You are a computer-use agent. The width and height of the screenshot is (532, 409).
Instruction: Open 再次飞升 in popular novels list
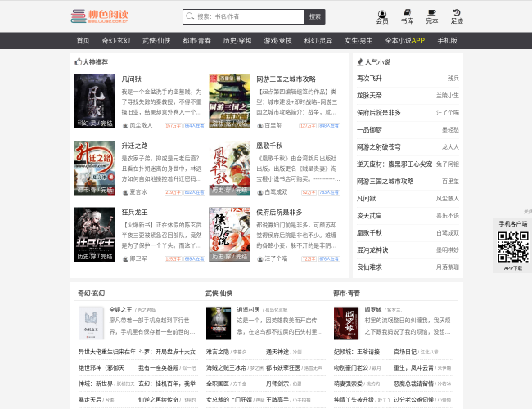tap(369, 79)
